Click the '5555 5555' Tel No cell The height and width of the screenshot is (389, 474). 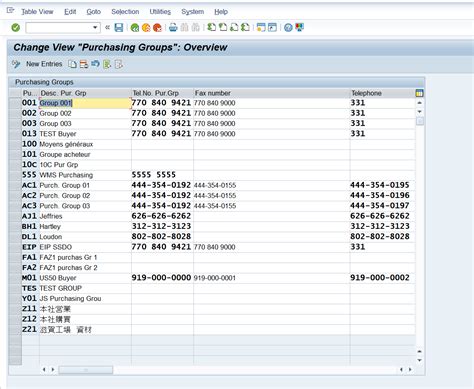coord(162,175)
